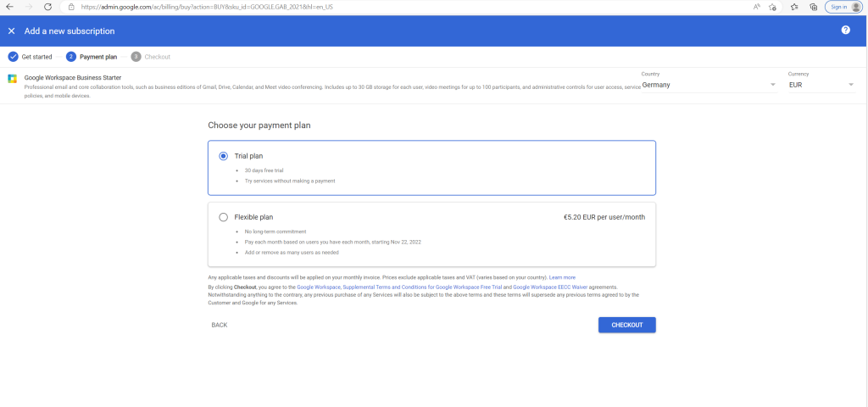Select the Flexible plan radio button

223,217
